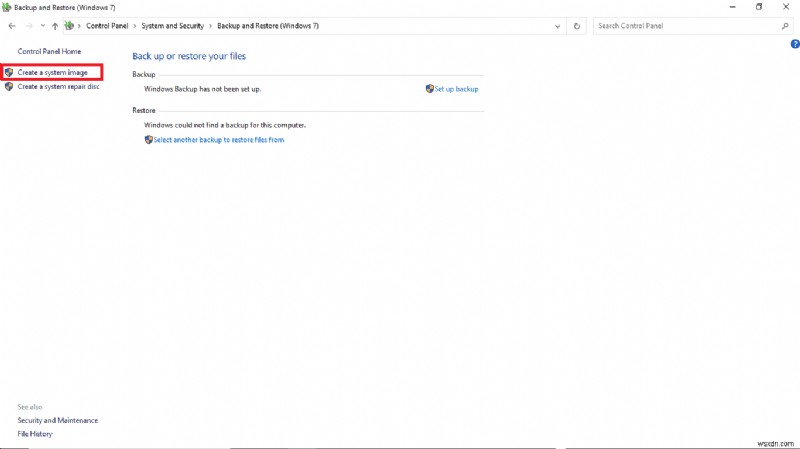Image resolution: width=800 pixels, height=449 pixels.
Task: Open the recent locations dropdown arrow
Action: 42,26
